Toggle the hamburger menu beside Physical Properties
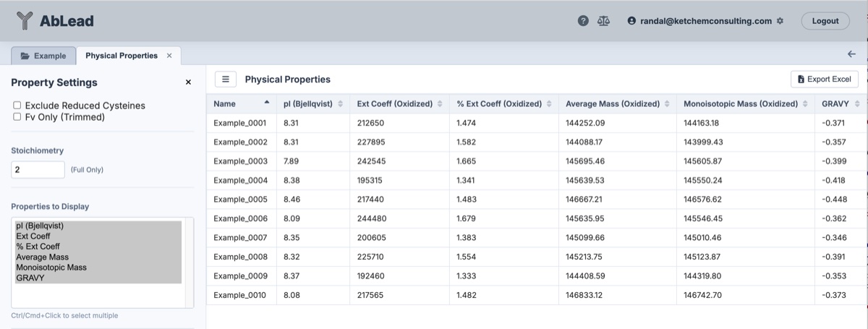Viewport: 868px width, 329px height. tap(226, 80)
